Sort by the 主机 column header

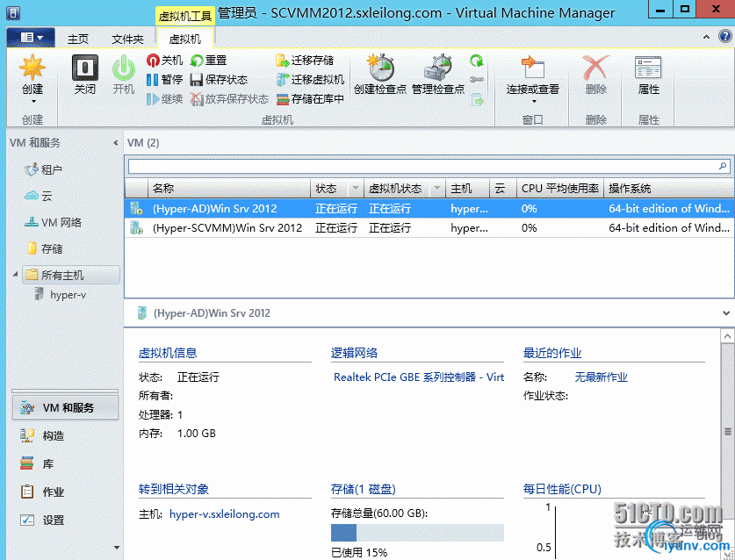(x=467, y=189)
